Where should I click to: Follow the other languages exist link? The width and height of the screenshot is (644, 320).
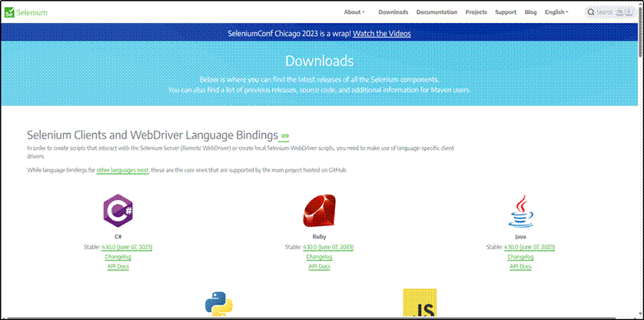[x=122, y=170]
